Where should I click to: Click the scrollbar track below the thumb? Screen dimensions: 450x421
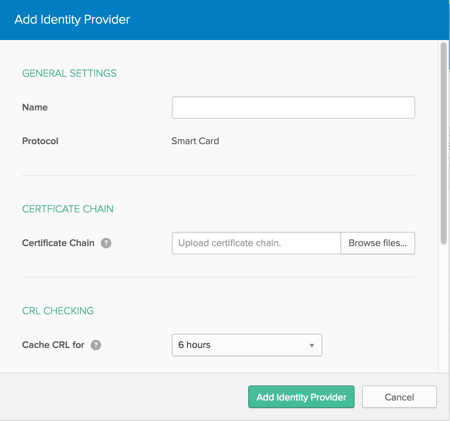click(443, 308)
